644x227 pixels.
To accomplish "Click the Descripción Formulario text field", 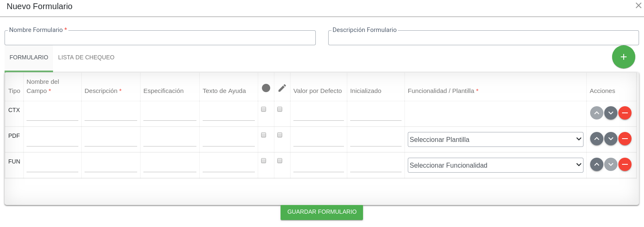I will coord(483,38).
